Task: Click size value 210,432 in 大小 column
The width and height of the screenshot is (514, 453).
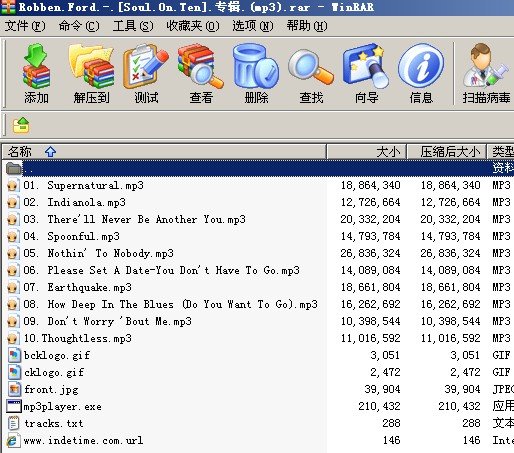Action: [379, 406]
